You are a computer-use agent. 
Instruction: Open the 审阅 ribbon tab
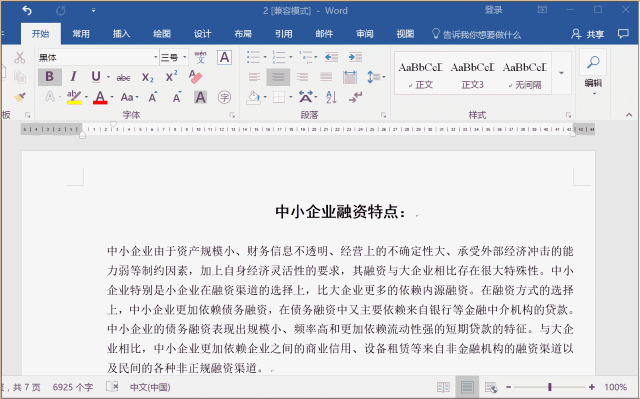click(364, 34)
